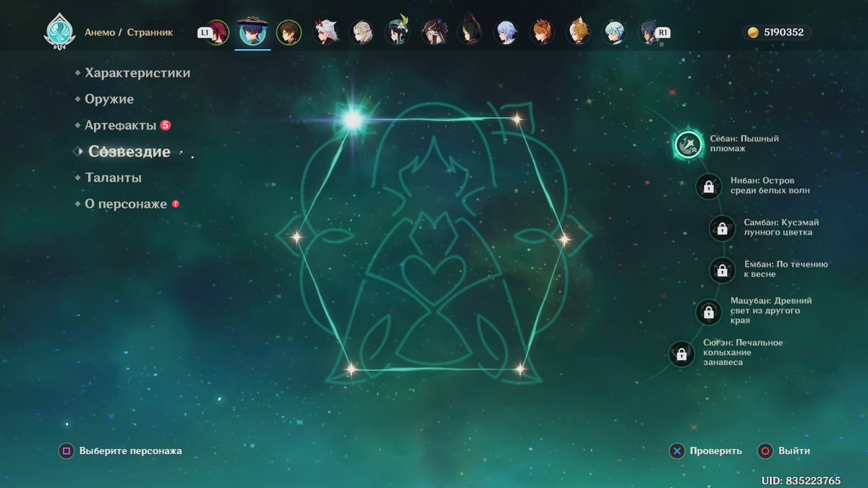Click the Анемо / Странник header text
Screen dimensions: 868x488
click(129, 33)
